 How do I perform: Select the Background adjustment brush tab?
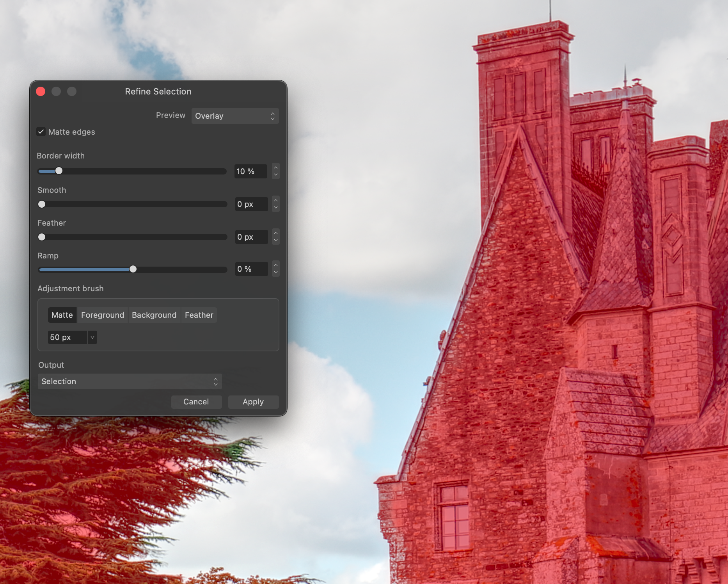(154, 315)
